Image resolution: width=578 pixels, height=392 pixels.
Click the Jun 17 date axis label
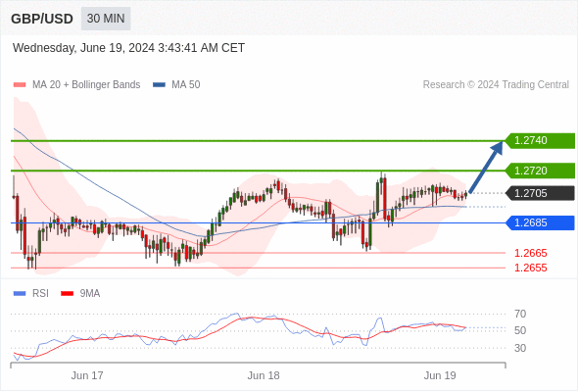tap(87, 375)
